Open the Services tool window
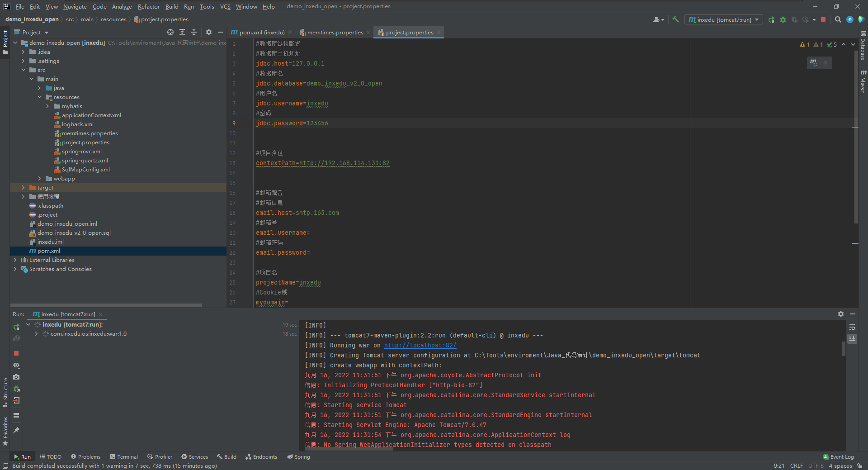Viewport: 868px width, 470px height. 194,457
